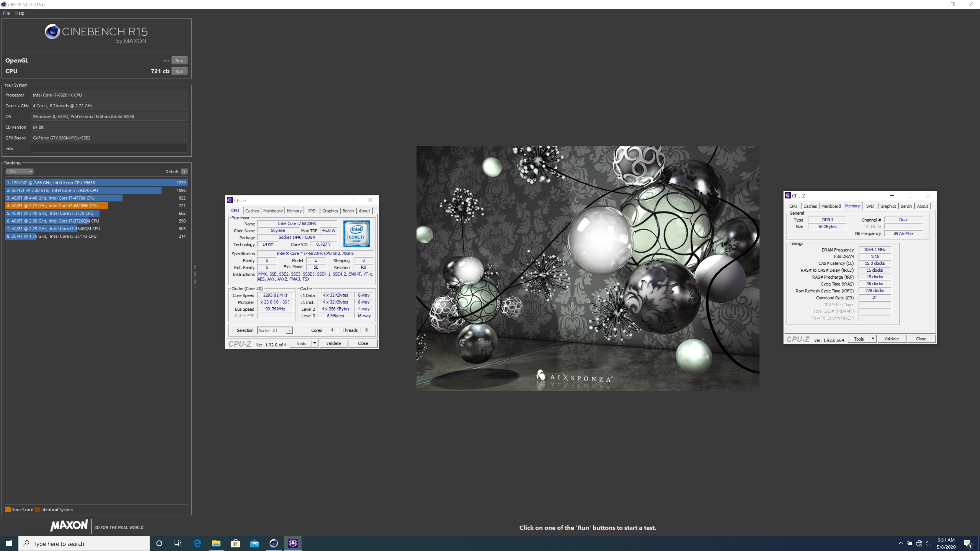Open the Windows Start menu
This screenshot has width=980, height=551.
coord(9,543)
